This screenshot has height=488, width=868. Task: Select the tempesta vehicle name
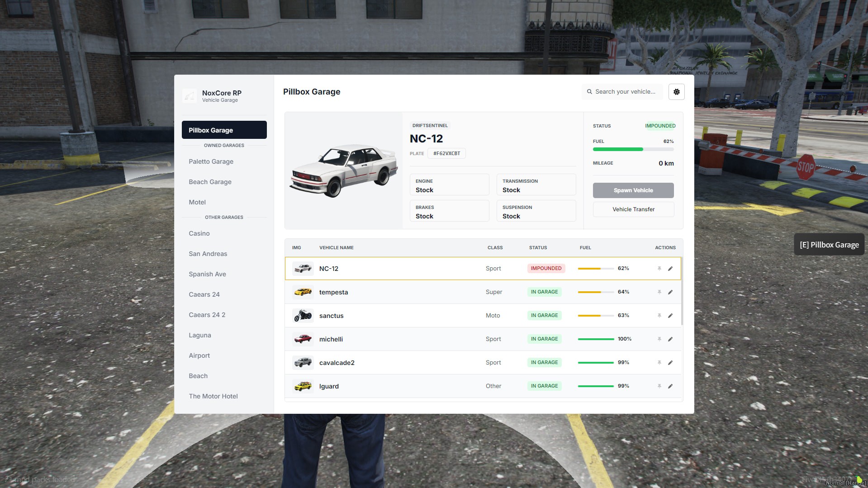click(x=333, y=292)
